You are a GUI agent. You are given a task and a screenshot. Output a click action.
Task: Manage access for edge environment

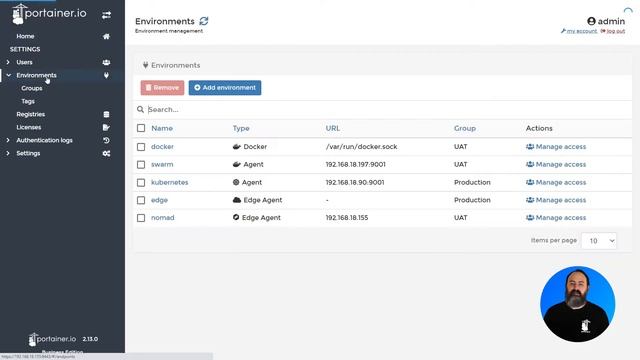pyautogui.click(x=556, y=200)
